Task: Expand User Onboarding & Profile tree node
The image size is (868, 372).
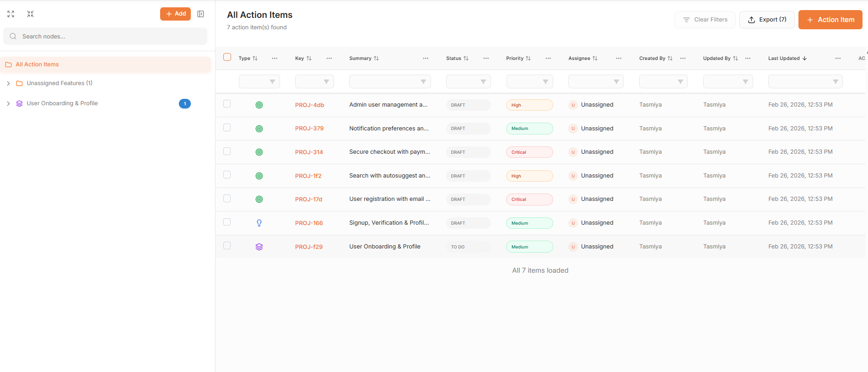Action: [8, 103]
